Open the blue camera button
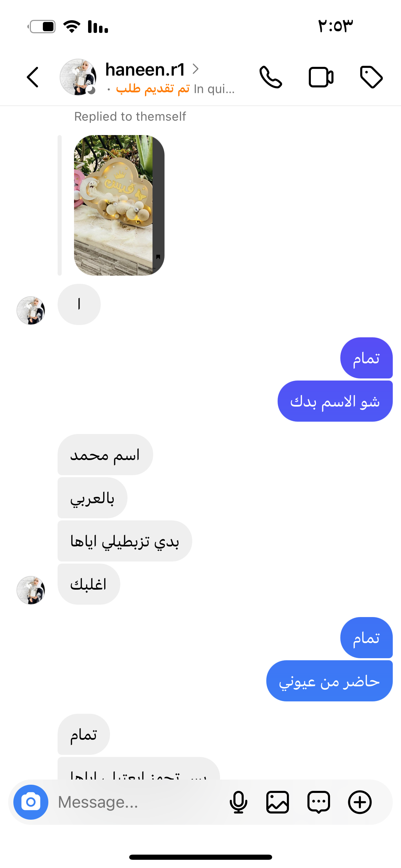The height and width of the screenshot is (868, 401). click(31, 802)
